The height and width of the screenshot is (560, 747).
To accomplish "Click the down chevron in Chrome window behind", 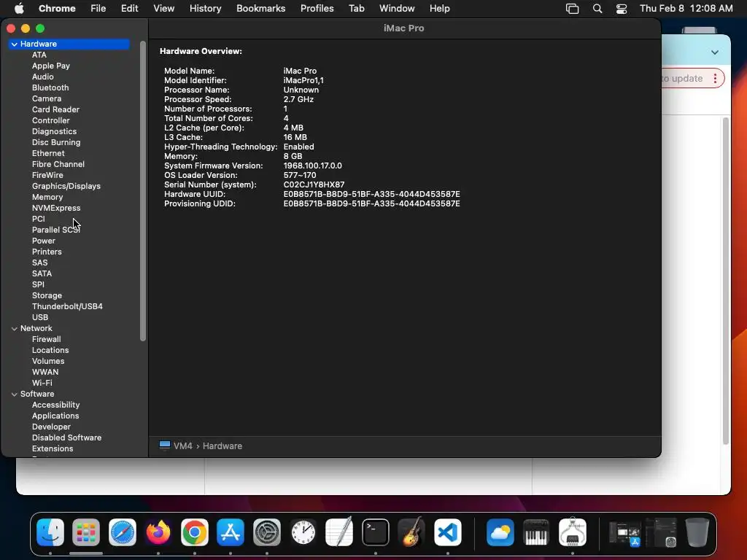I will [x=715, y=52].
